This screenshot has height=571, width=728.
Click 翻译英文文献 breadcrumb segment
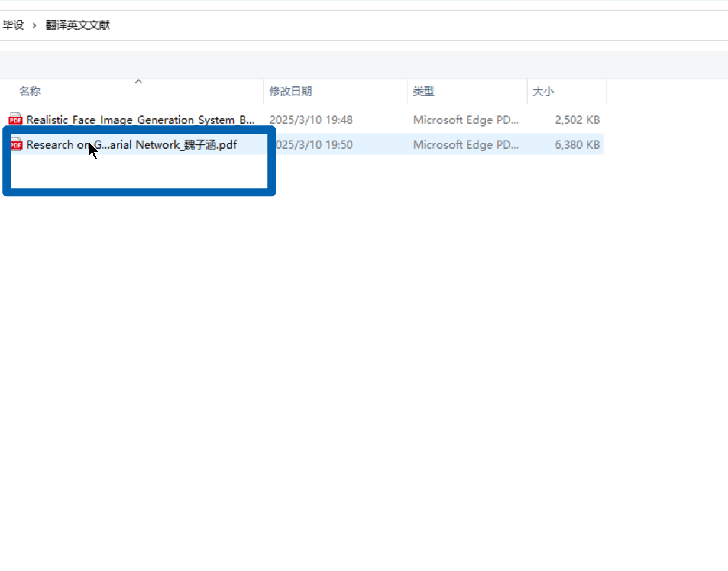point(77,25)
